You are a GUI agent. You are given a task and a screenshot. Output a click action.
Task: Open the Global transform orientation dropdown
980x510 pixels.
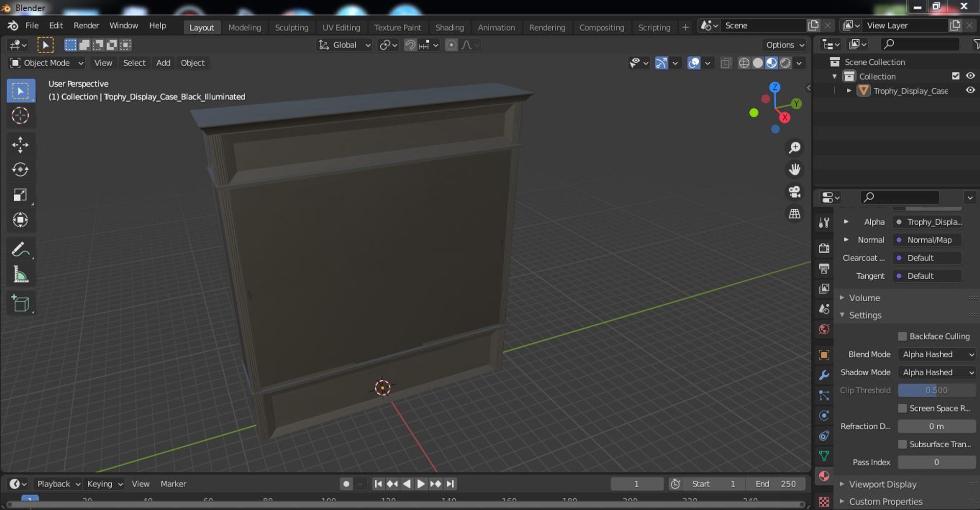pos(345,45)
